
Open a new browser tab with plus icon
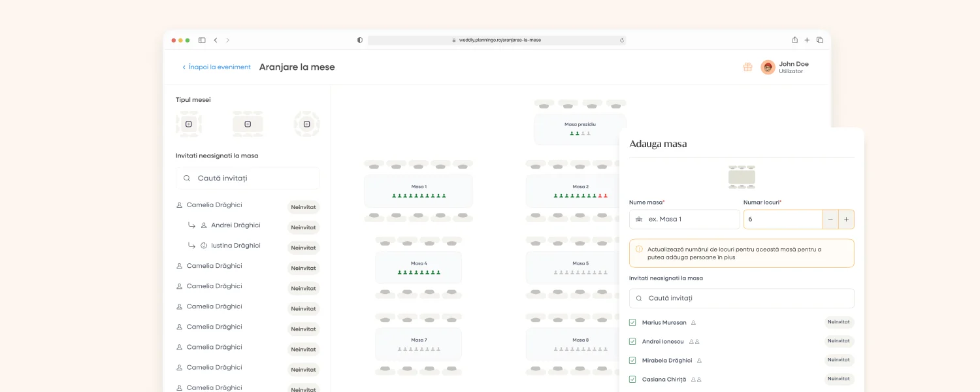(x=807, y=40)
